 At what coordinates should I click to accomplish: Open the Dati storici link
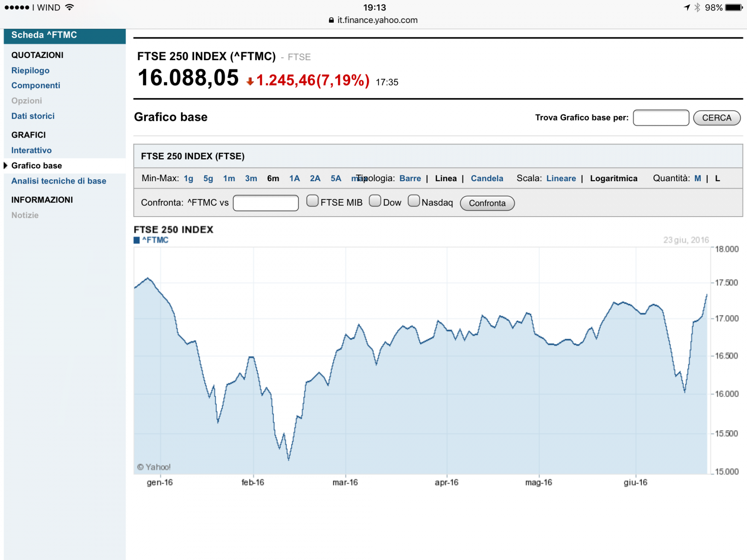[33, 116]
